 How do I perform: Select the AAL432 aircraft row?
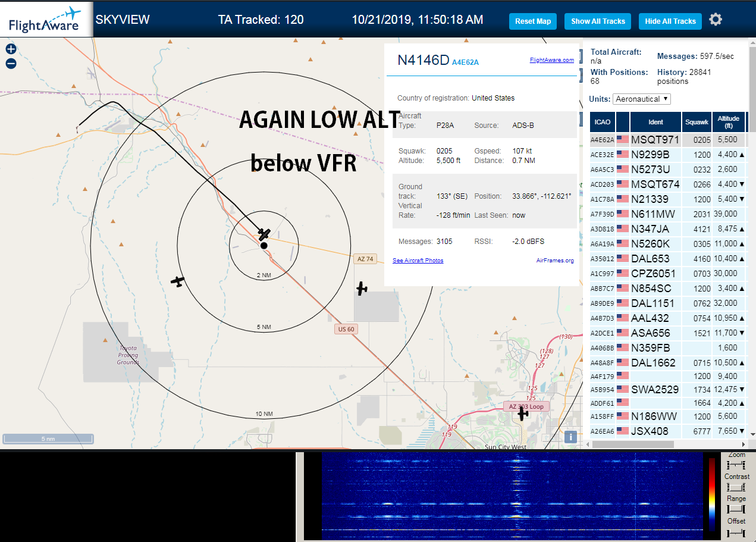pos(667,318)
